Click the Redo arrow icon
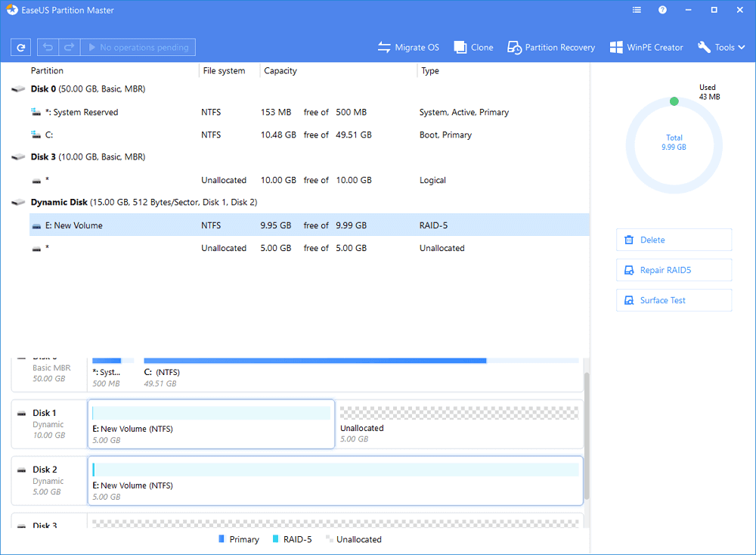The height and width of the screenshot is (555, 756). [69, 48]
